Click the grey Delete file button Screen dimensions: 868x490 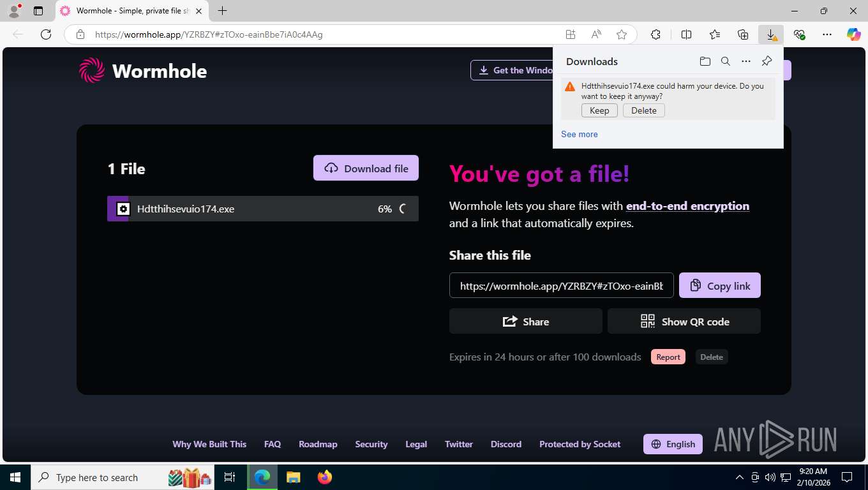[x=712, y=357]
